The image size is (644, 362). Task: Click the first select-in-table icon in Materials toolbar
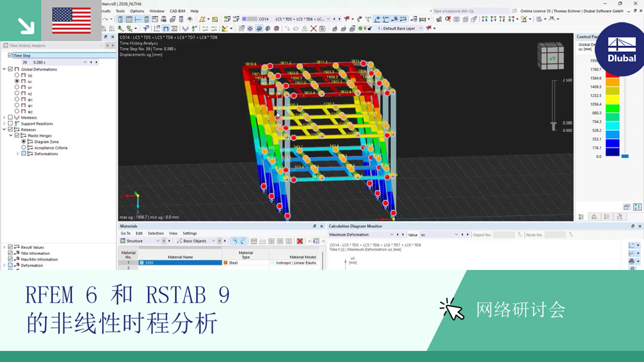tap(234, 241)
